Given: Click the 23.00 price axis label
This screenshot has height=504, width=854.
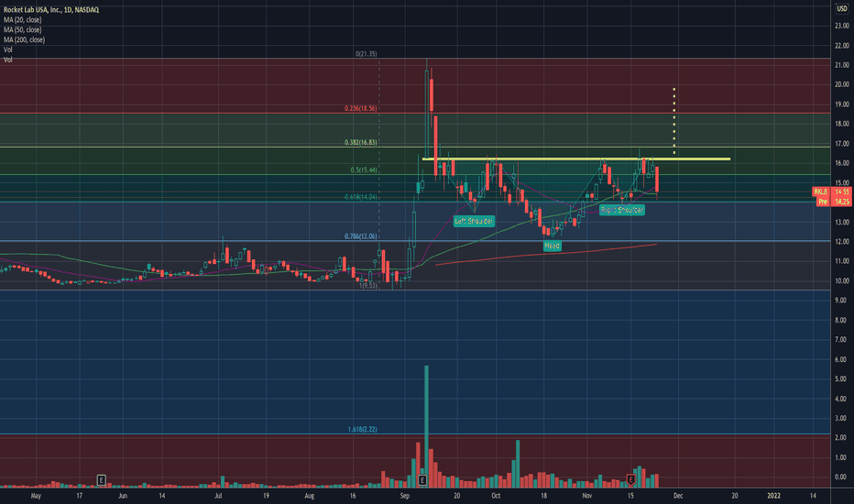Looking at the screenshot, I should tap(841, 26).
